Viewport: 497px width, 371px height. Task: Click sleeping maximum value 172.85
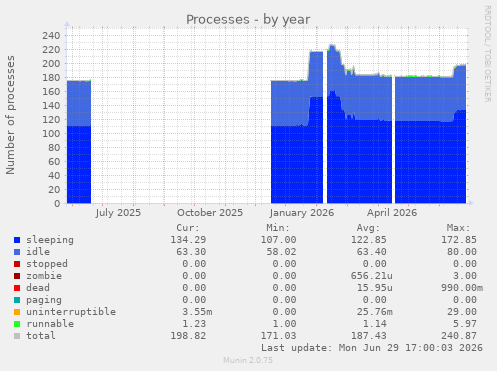[459, 240]
